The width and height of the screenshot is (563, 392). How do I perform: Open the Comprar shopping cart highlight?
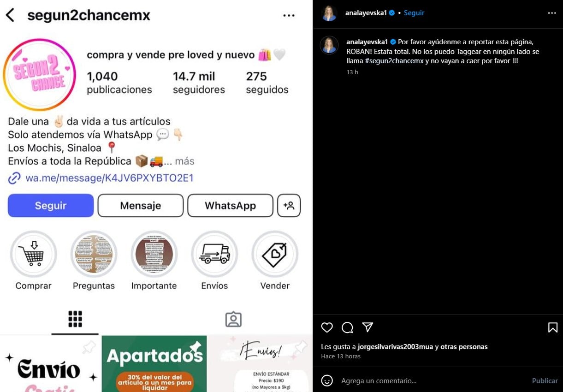point(33,254)
